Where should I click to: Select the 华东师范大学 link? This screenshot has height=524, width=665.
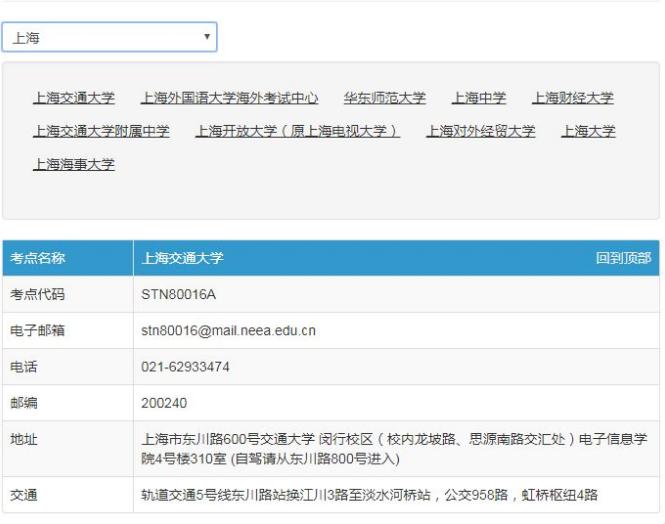[x=385, y=98]
